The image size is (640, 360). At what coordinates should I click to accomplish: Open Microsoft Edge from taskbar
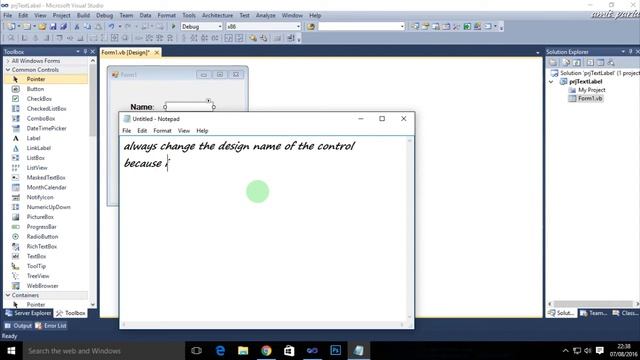coord(220,351)
